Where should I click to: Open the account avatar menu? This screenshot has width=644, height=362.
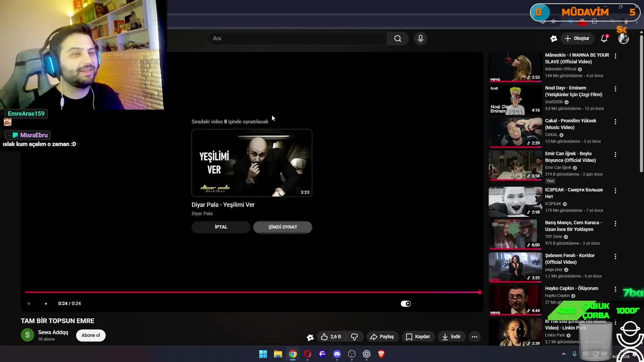623,38
